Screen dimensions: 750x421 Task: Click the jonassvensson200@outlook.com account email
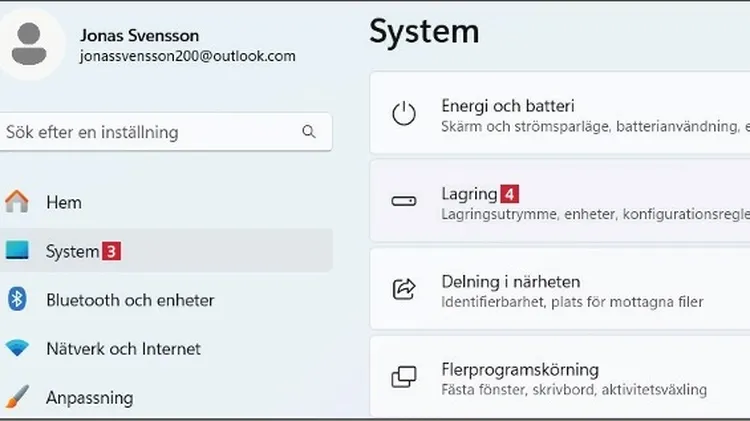(x=187, y=57)
